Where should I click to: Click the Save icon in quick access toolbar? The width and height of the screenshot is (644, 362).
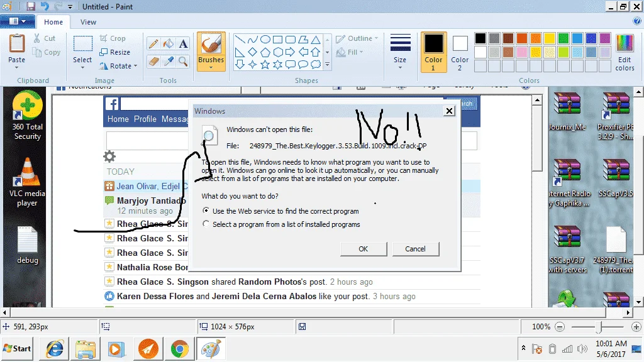pyautogui.click(x=31, y=6)
